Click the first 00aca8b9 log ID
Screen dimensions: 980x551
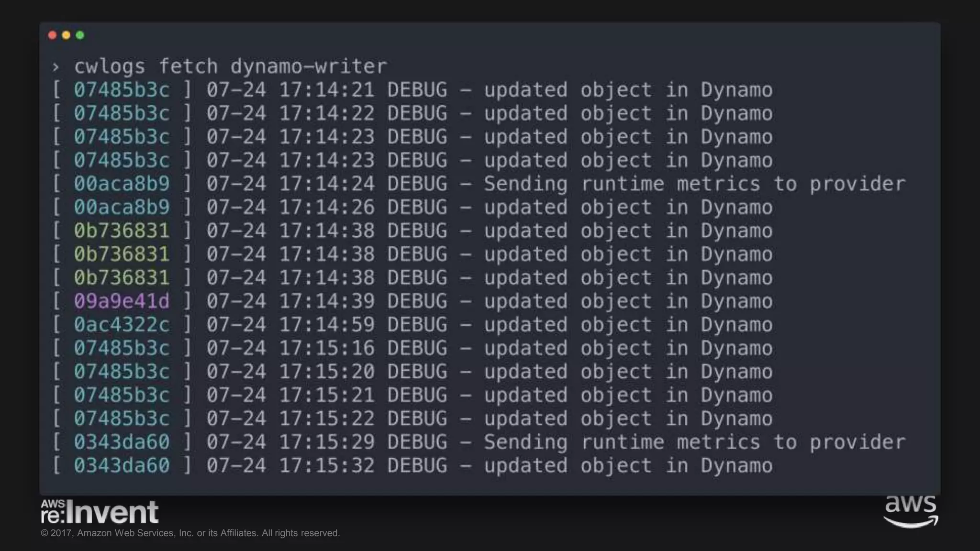[122, 184]
